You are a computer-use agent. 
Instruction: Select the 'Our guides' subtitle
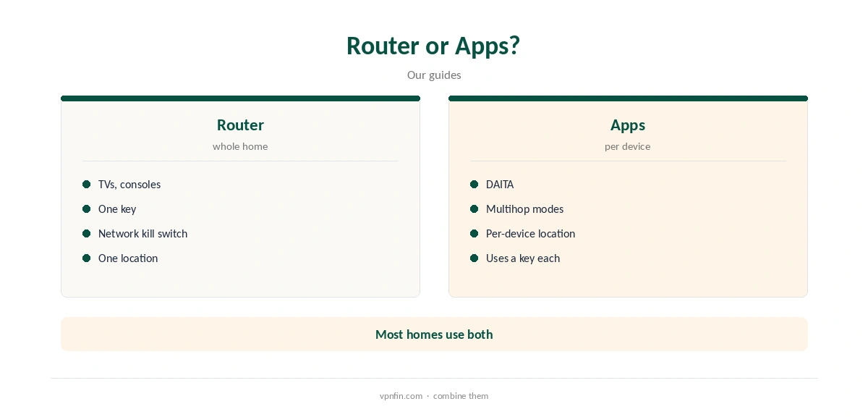434,75
